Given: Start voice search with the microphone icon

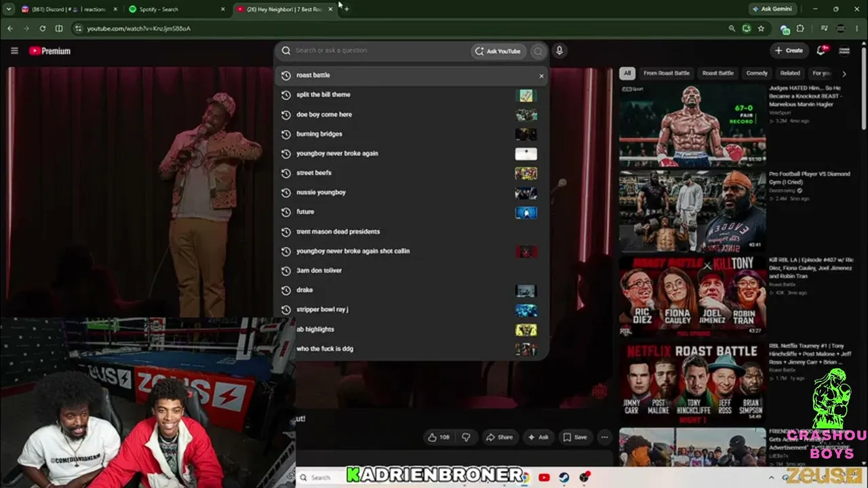Looking at the screenshot, I should [559, 51].
